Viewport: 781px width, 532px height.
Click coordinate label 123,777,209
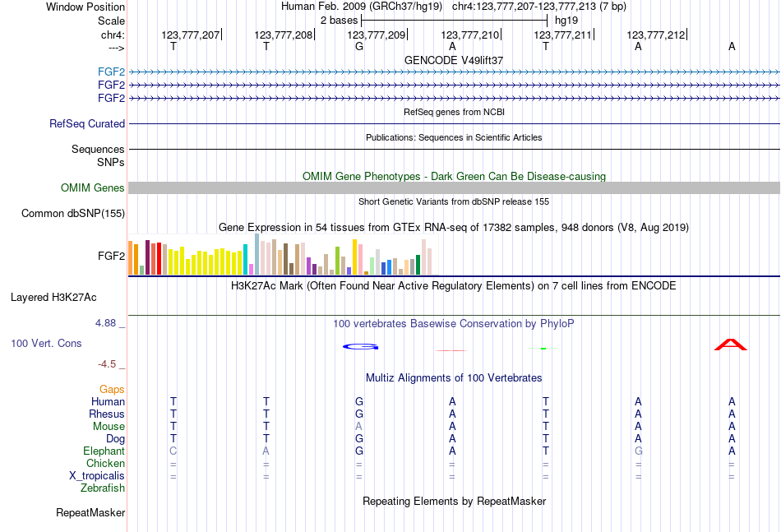376,35
